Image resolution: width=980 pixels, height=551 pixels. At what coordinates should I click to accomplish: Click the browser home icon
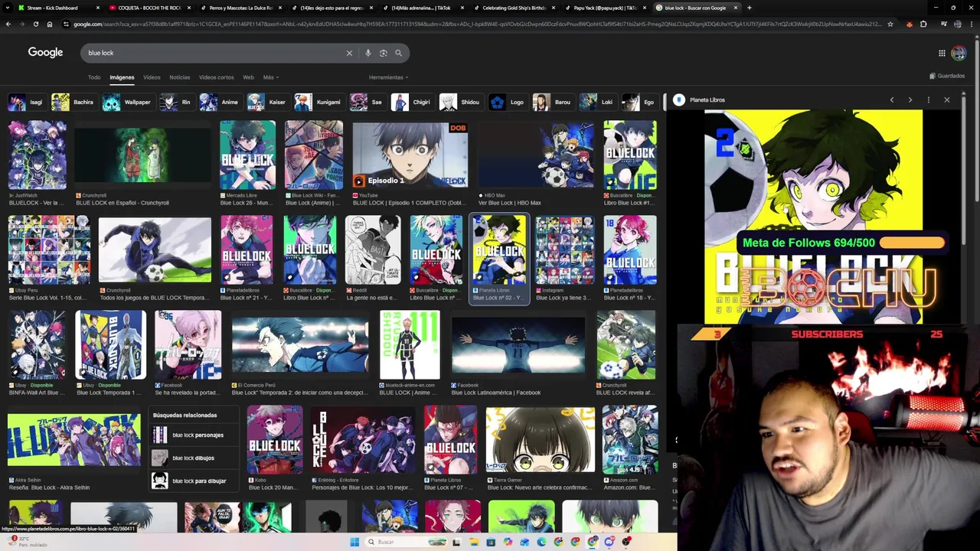pyautogui.click(x=49, y=24)
